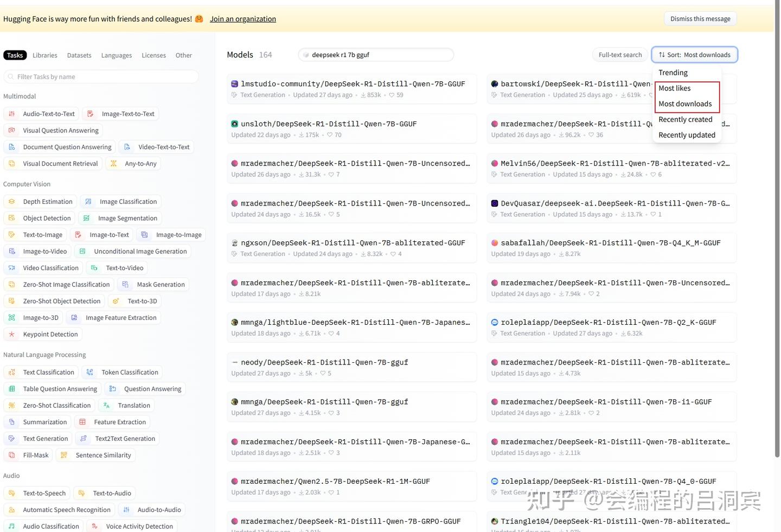
Task: Dismiss this message banner button
Action: [x=700, y=19]
